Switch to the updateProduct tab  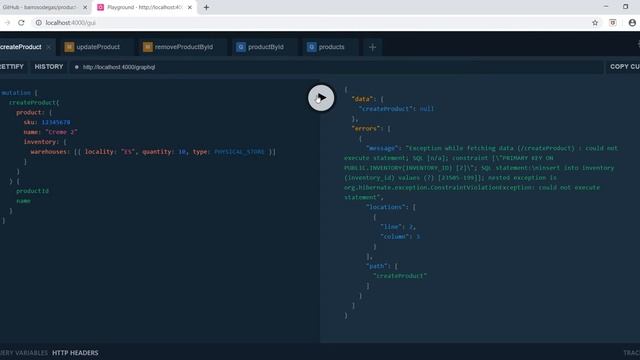coord(98,47)
